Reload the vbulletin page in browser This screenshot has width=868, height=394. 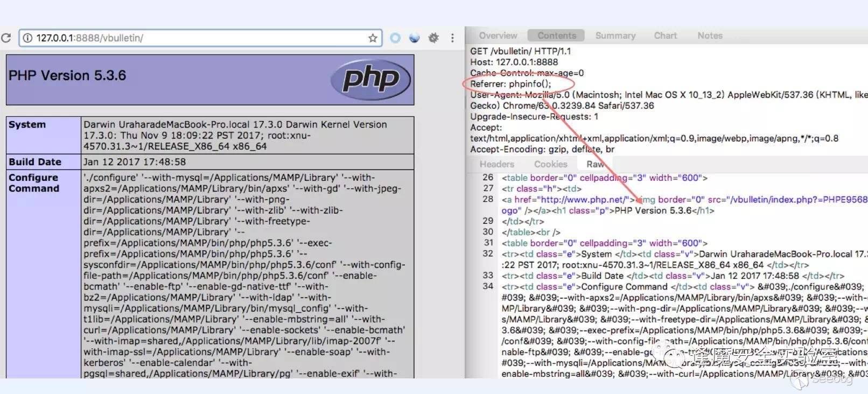point(6,38)
